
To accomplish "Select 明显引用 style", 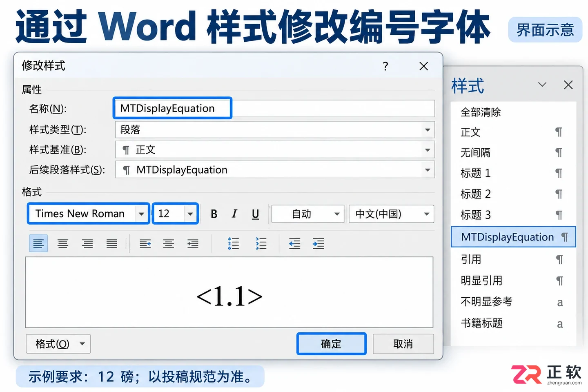I will point(513,281).
